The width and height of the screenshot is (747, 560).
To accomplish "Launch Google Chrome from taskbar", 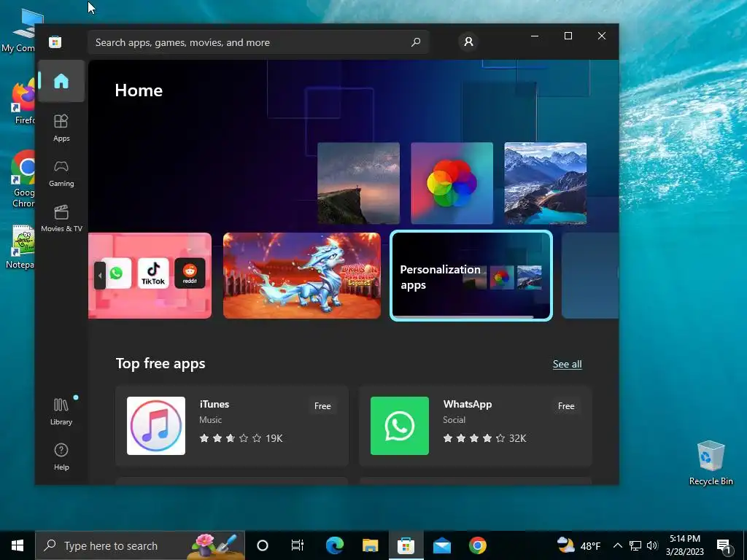I will tap(477, 545).
